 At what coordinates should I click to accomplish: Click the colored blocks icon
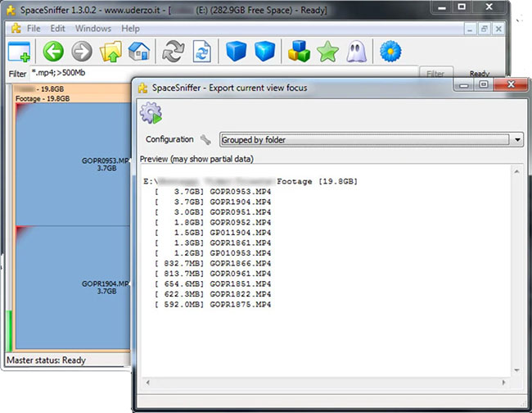[x=299, y=52]
